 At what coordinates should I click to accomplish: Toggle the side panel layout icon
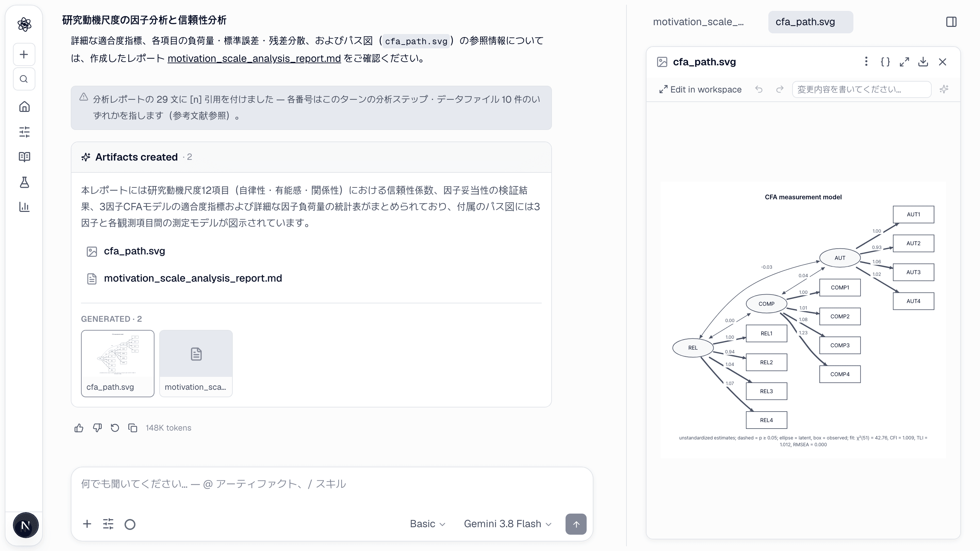pyautogui.click(x=951, y=22)
